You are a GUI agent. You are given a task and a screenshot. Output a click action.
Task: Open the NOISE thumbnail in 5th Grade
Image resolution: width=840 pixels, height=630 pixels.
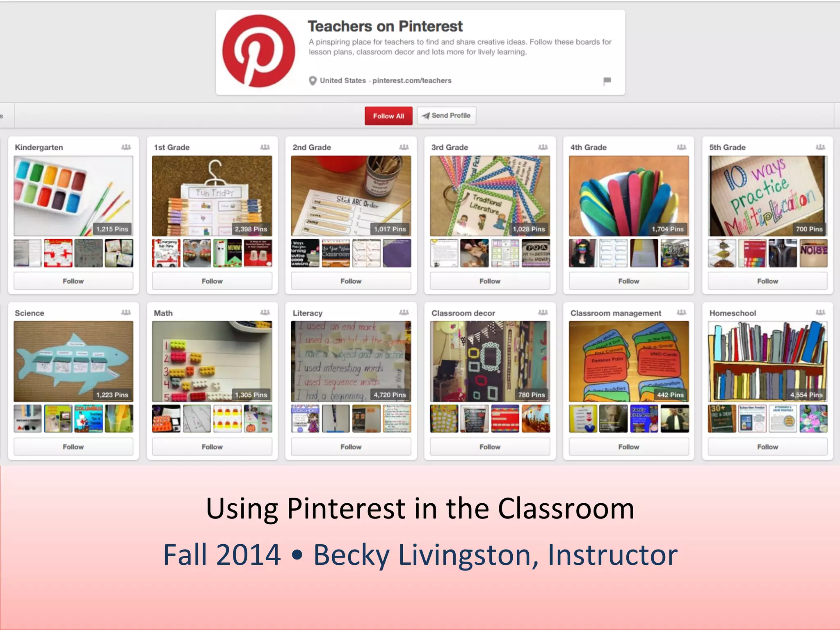coord(813,253)
